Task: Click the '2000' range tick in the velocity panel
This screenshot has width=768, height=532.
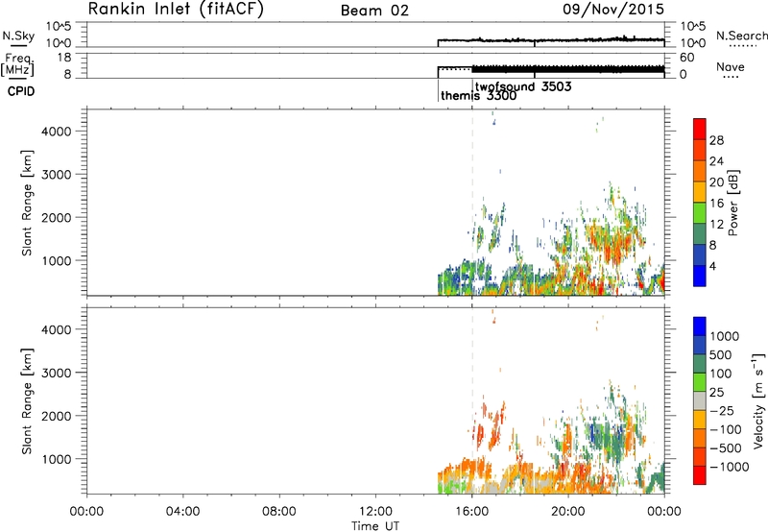Action: point(57,416)
